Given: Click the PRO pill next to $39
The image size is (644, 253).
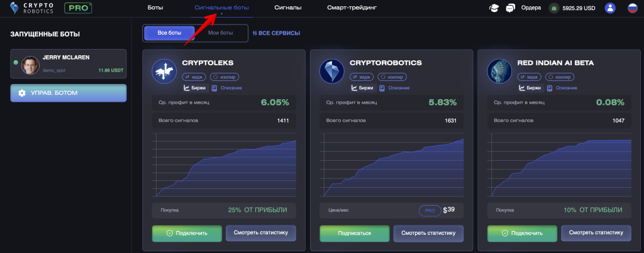Looking at the screenshot, I should 430,210.
